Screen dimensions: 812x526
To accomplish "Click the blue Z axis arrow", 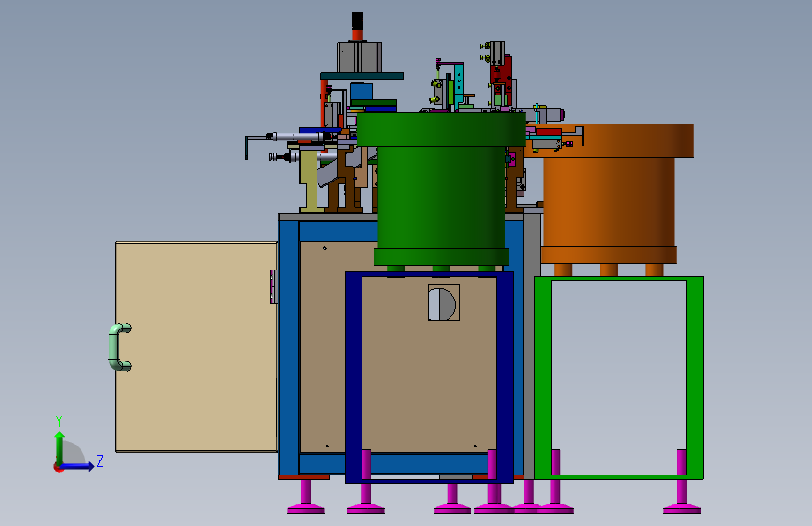I will (78, 466).
